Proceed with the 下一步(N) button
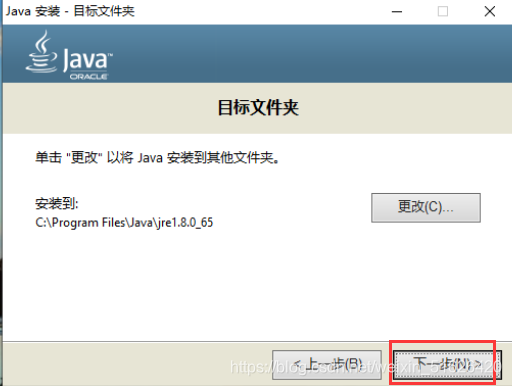This screenshot has width=512, height=386. tap(447, 365)
